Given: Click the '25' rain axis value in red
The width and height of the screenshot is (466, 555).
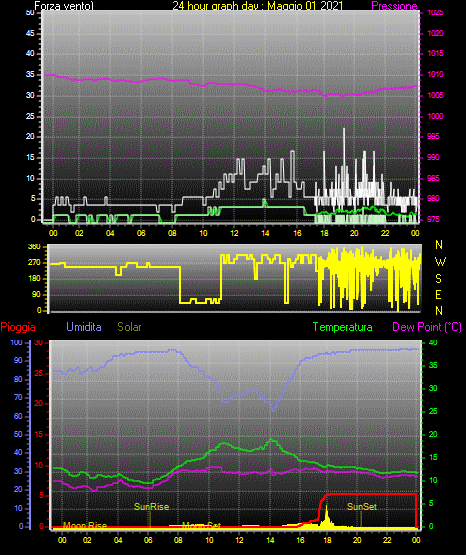Looking at the screenshot, I should (39, 373).
